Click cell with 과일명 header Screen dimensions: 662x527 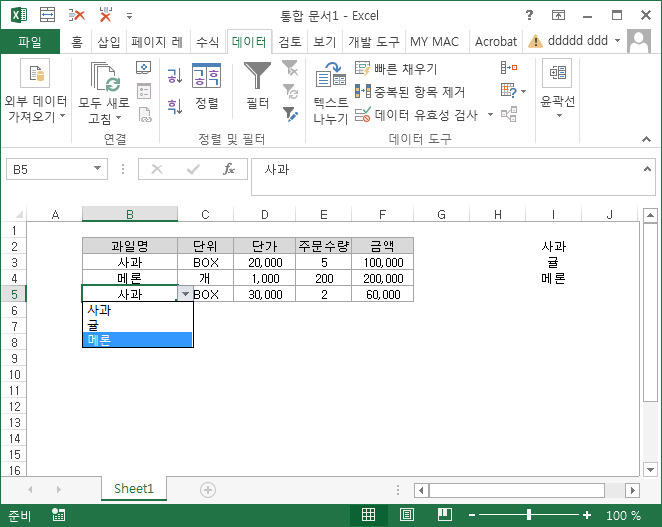130,246
